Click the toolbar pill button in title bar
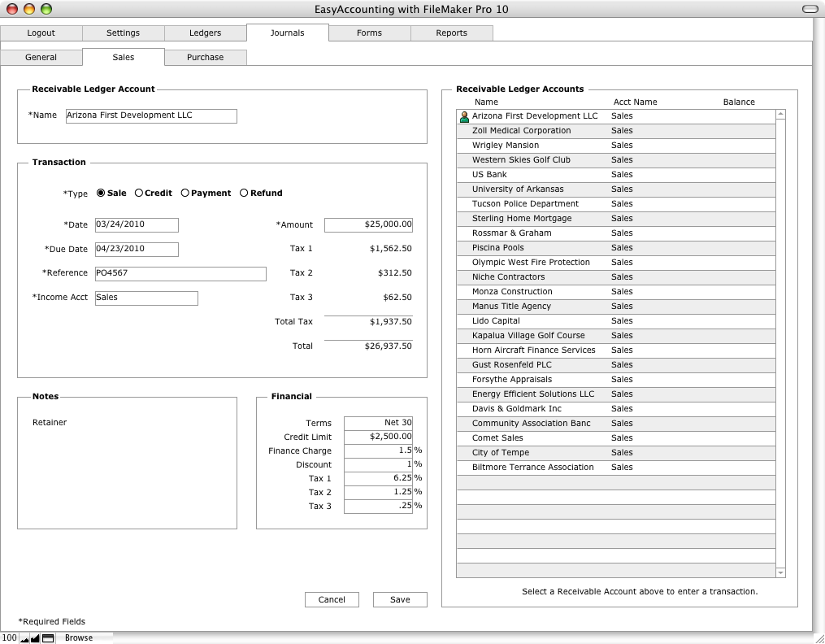Screen dimensions: 825x644 click(810, 9)
